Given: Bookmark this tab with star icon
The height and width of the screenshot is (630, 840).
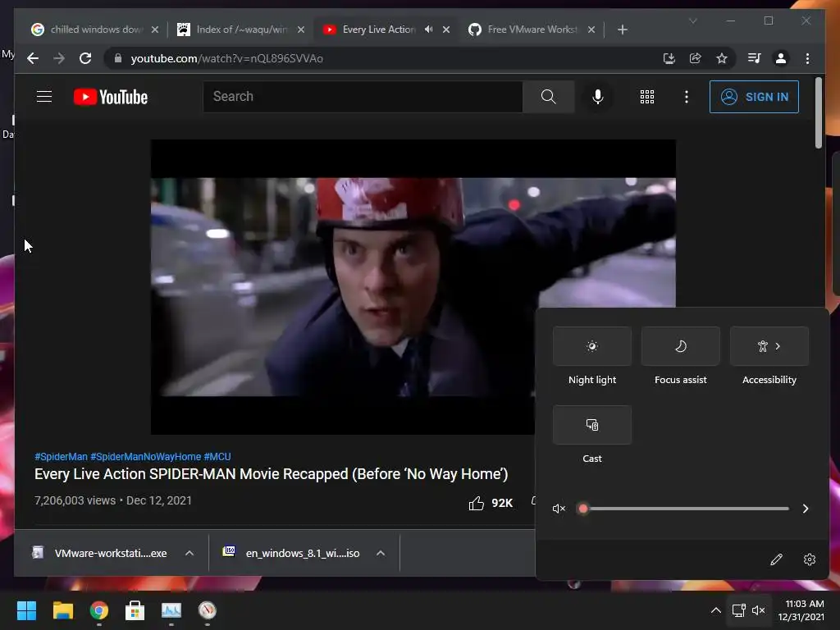Looking at the screenshot, I should click(722, 58).
